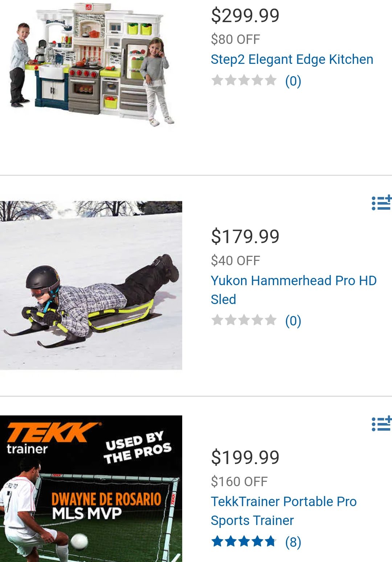Open Yukon Hammerhead Pro HD Sled link
This screenshot has height=562, width=392.
294,290
